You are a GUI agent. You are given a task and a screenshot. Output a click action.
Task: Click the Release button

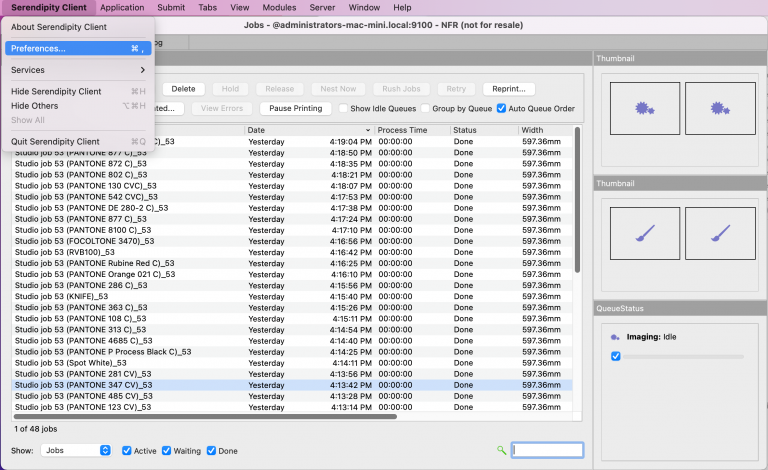[x=280, y=89]
